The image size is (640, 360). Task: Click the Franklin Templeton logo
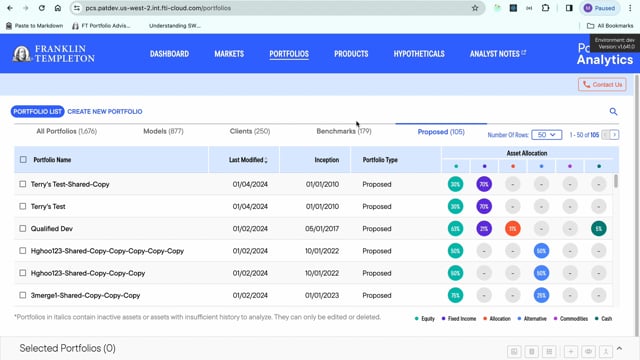pyautogui.click(x=53, y=53)
